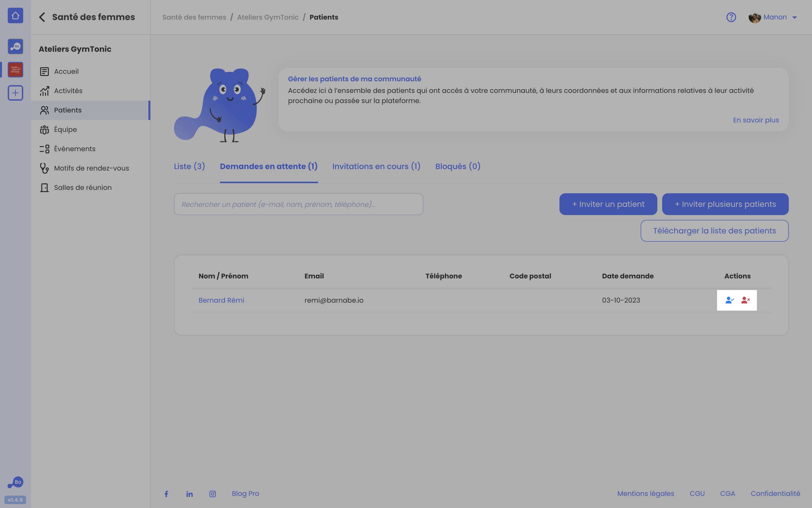Select the Demandes en attente (1) tab
Screen dimensions: 812x508
(x=269, y=166)
